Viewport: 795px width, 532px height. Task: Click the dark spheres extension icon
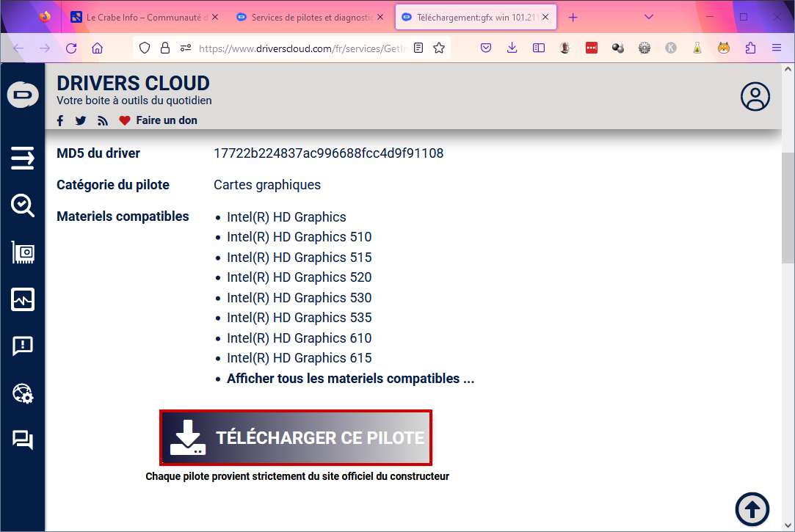click(x=618, y=48)
